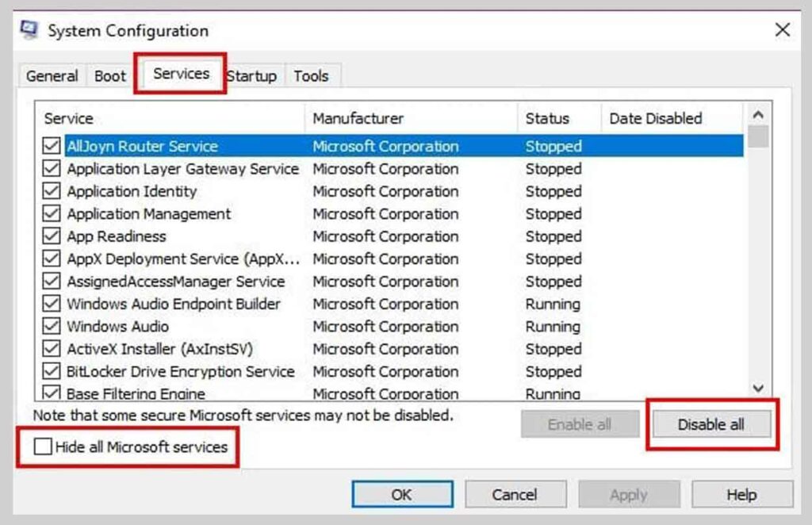Open Help for System Configuration
812x525 pixels.
pyautogui.click(x=742, y=493)
